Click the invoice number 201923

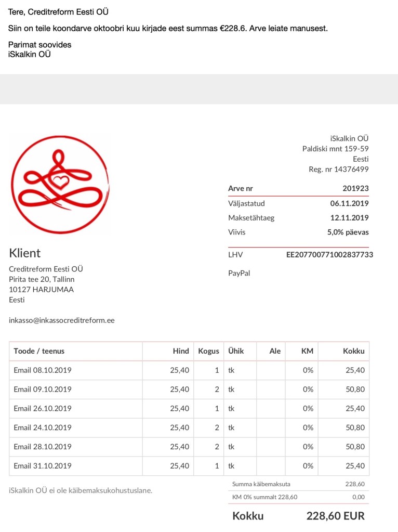pos(355,189)
